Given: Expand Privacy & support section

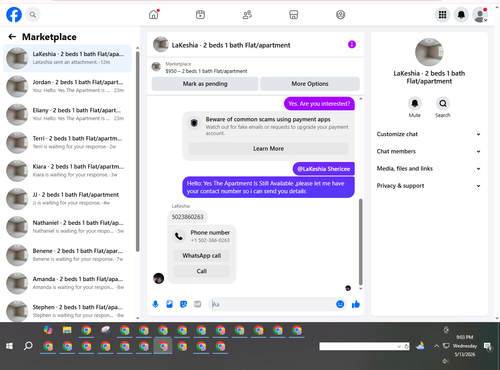Looking at the screenshot, I should (x=429, y=186).
